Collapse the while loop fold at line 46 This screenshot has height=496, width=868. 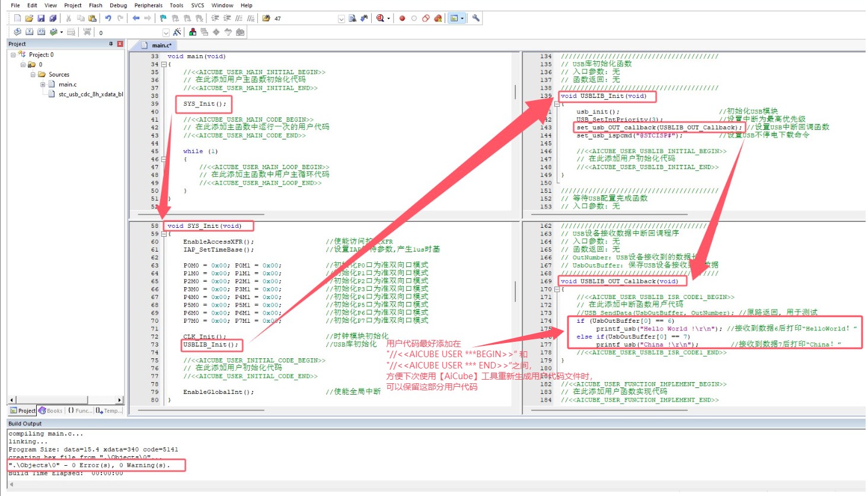click(164, 159)
